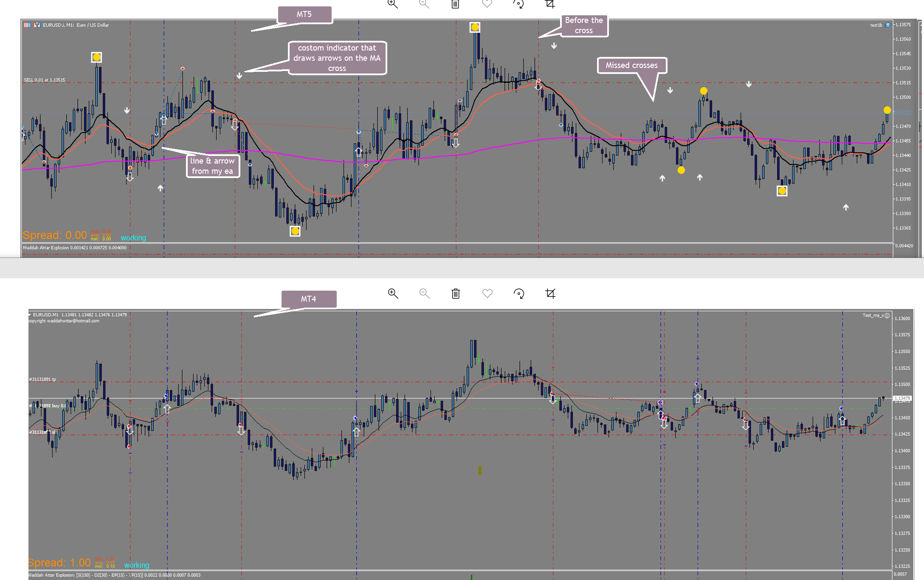This screenshot has height=580, width=924.
Task: Click the small triangle before EURUSD,M1 title
Action: click(x=30, y=315)
